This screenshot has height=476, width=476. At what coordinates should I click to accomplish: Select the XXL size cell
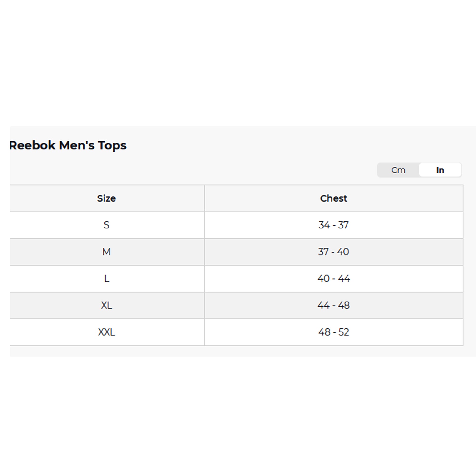tap(106, 332)
